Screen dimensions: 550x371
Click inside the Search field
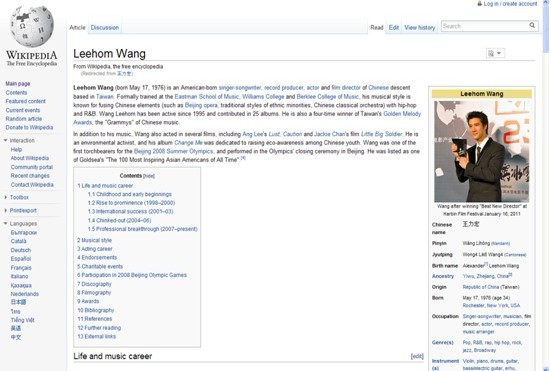pyautogui.click(x=485, y=26)
